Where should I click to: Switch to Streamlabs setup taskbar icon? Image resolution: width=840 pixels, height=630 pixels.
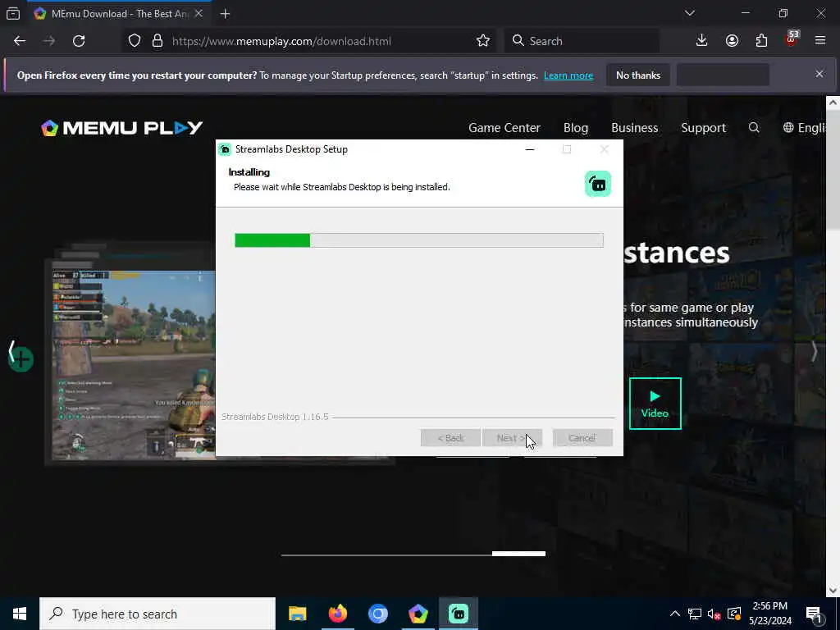[459, 614]
